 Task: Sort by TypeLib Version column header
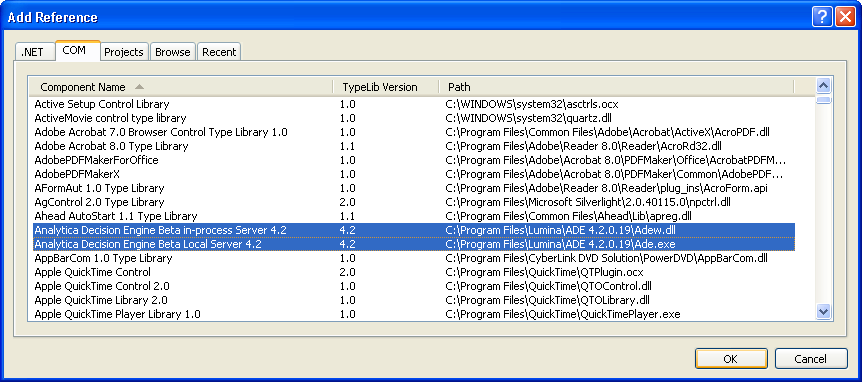click(x=386, y=87)
